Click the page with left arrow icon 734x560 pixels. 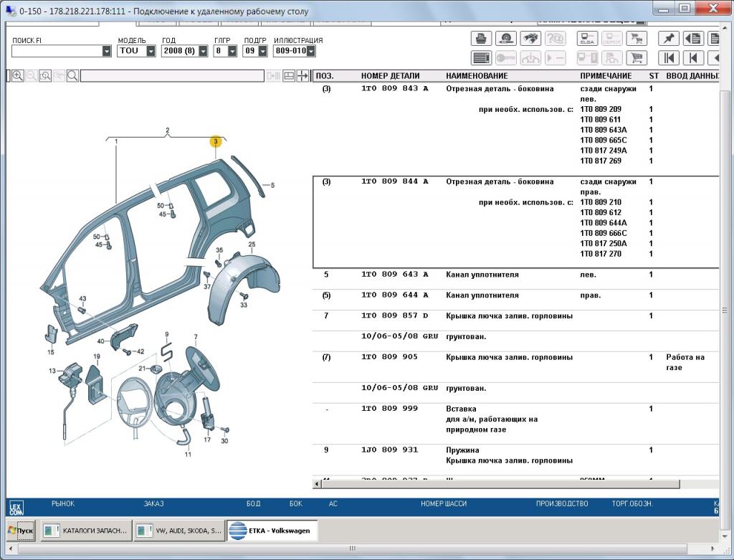click(x=693, y=39)
